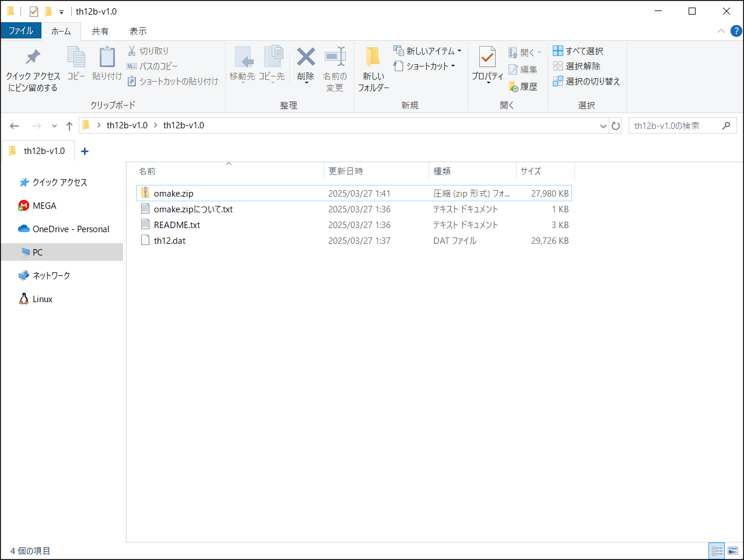
Task: Click last th12b-v1.0 breadcrumb segment
Action: (184, 125)
